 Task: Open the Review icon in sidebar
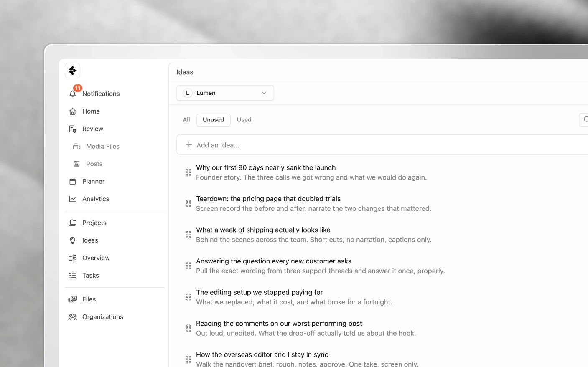tap(73, 129)
